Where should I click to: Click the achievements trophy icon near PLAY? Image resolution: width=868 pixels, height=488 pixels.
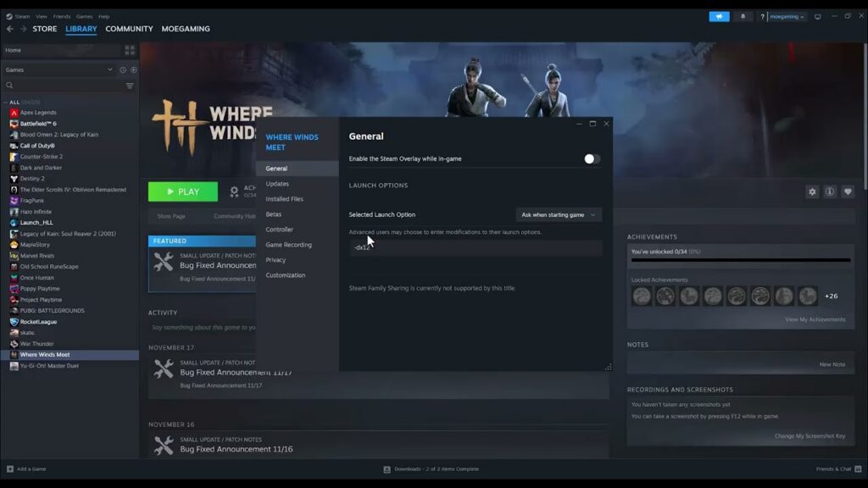click(234, 191)
